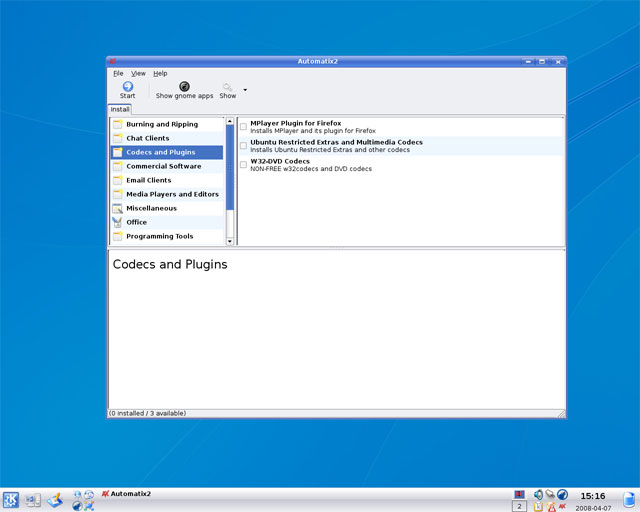640x512 pixels.
Task: Click the pencil desktop taskbar icon
Action: tap(55, 500)
